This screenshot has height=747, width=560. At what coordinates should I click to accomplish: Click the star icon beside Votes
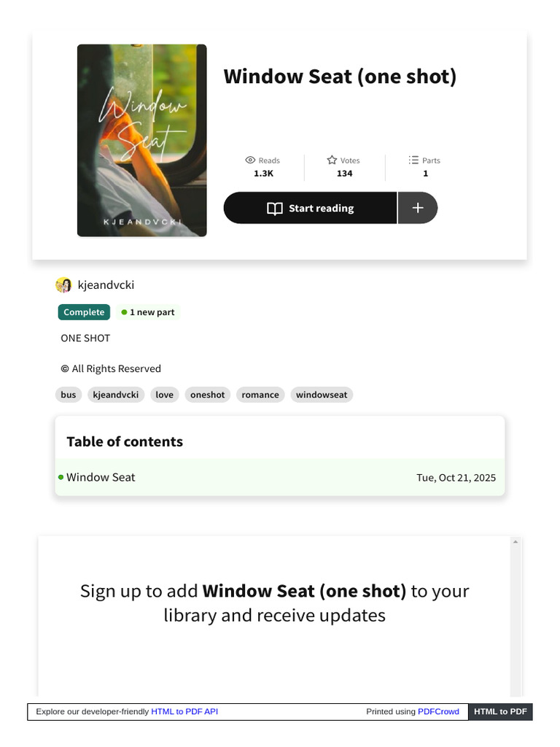tap(332, 160)
